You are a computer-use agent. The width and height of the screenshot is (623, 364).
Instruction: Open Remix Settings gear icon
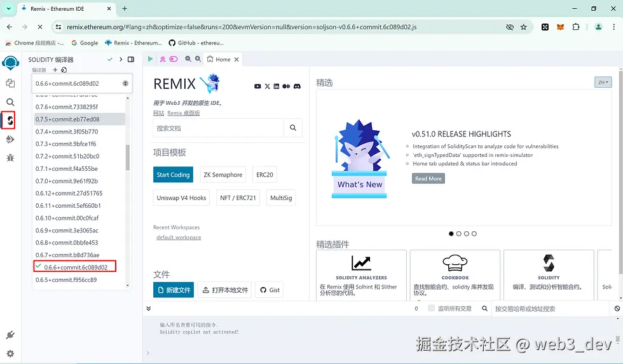[x=10, y=353]
